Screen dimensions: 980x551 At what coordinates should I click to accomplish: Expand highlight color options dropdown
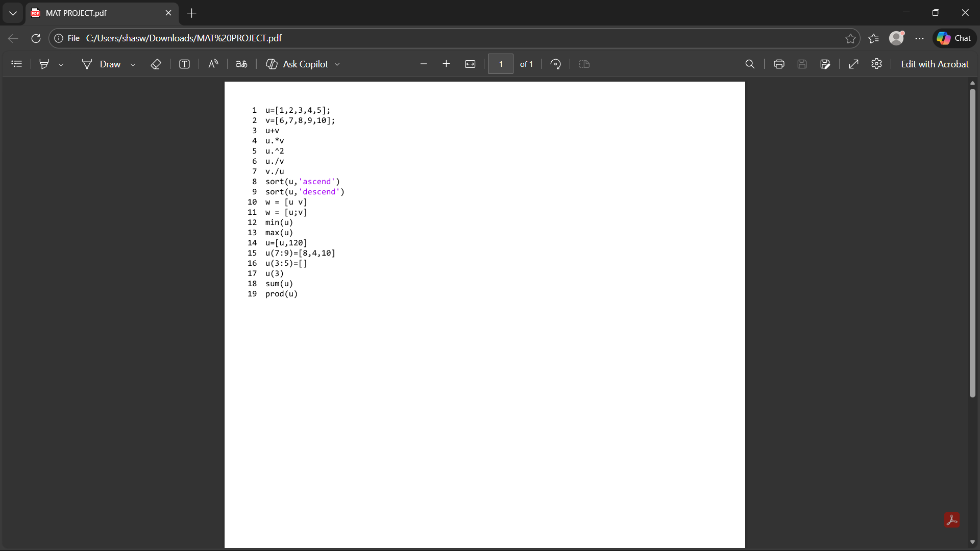[x=61, y=64]
